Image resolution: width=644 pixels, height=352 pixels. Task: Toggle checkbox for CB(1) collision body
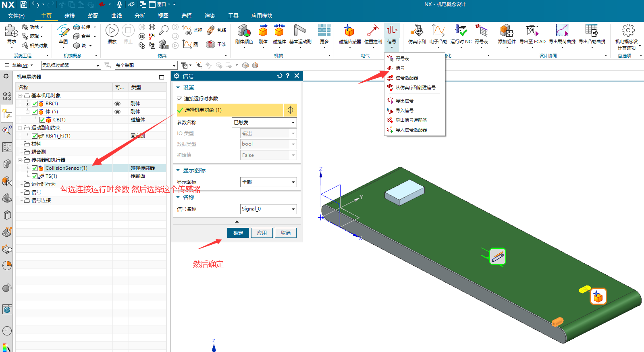tap(42, 120)
